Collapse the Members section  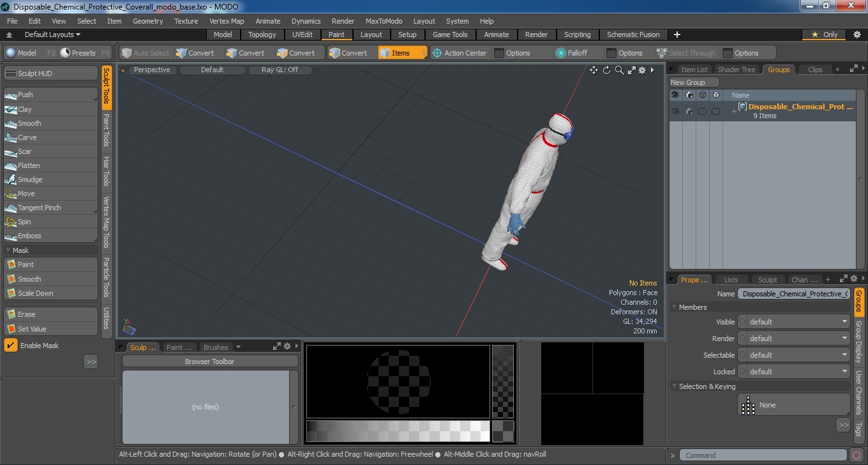pos(674,307)
